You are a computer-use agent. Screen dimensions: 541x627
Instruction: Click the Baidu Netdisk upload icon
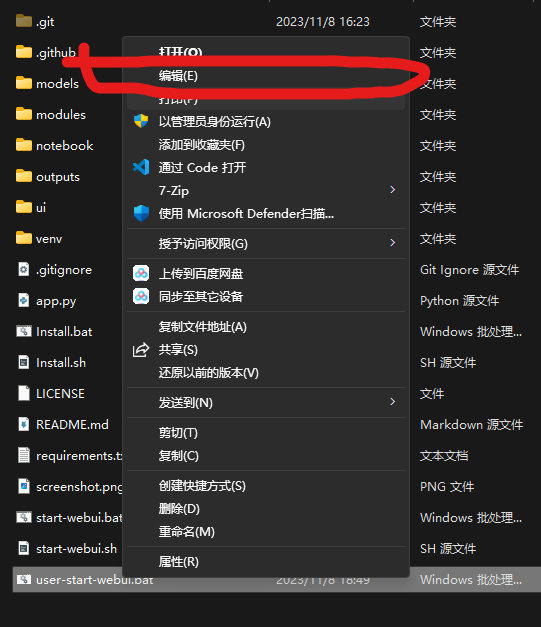(141, 274)
